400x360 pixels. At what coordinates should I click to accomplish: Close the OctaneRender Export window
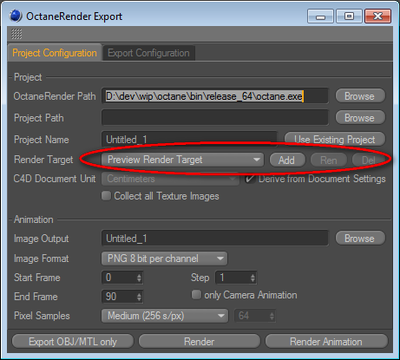click(x=378, y=16)
